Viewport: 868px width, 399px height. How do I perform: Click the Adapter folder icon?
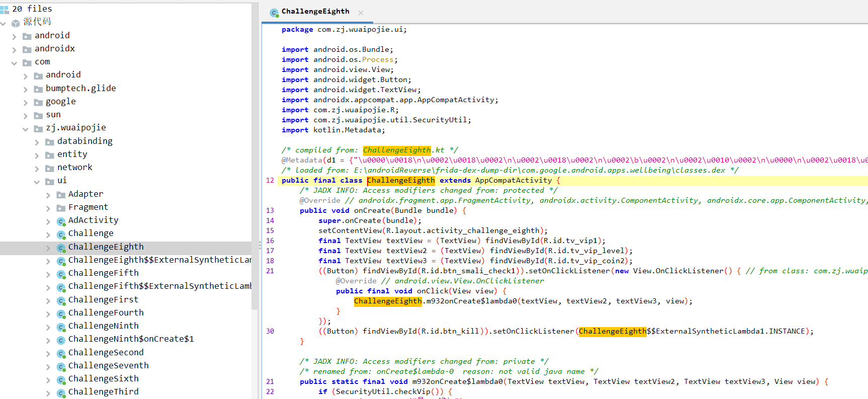pyautogui.click(x=61, y=195)
